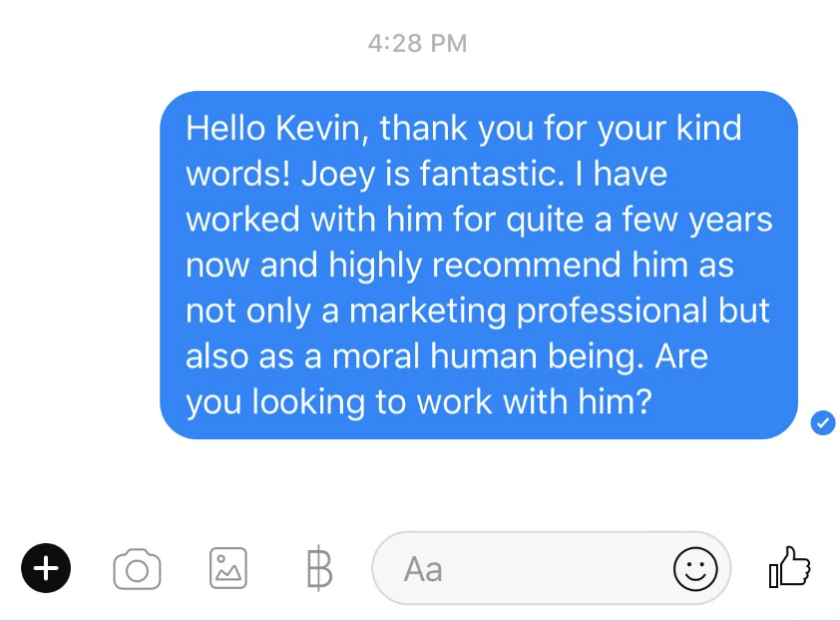This screenshot has width=840, height=621.
Task: Attach an image using the picture icon
Action: click(x=228, y=568)
